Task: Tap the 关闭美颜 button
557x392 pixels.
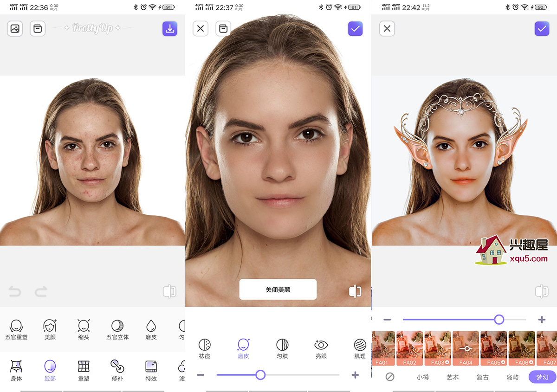Action: pyautogui.click(x=278, y=289)
